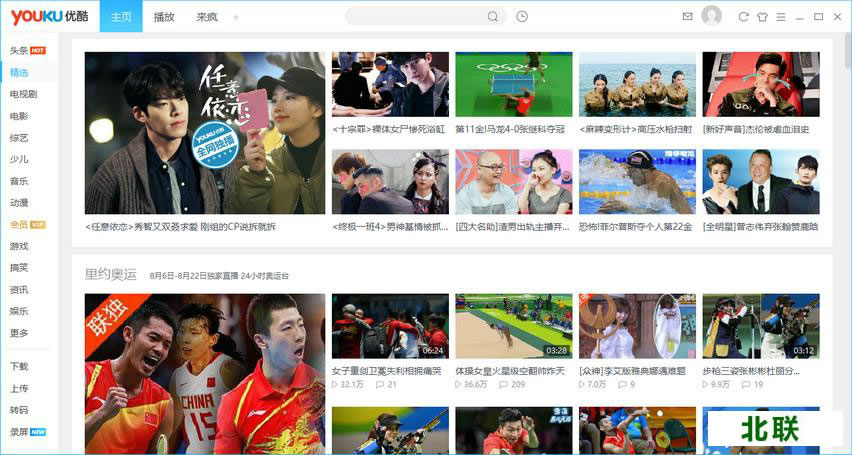The height and width of the screenshot is (455, 852).
Task: Switch to the 来疯 tab
Action: 207,17
